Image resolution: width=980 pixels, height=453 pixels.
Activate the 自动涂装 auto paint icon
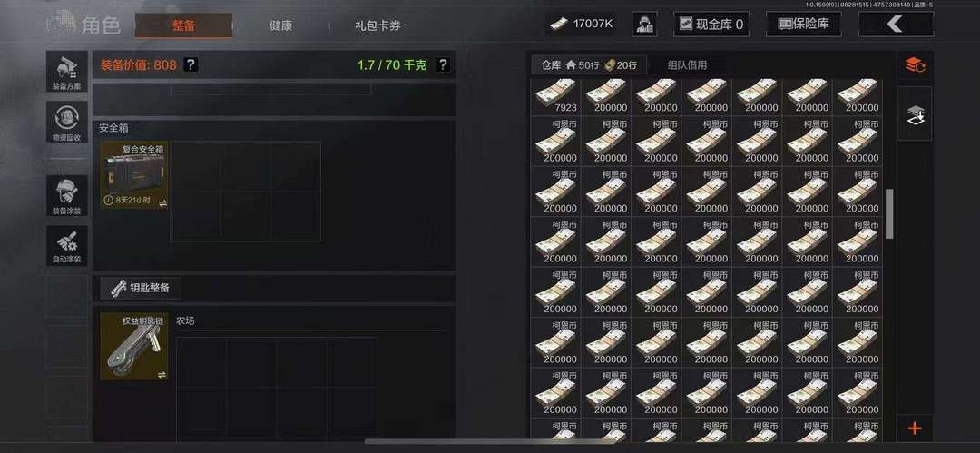click(x=67, y=245)
